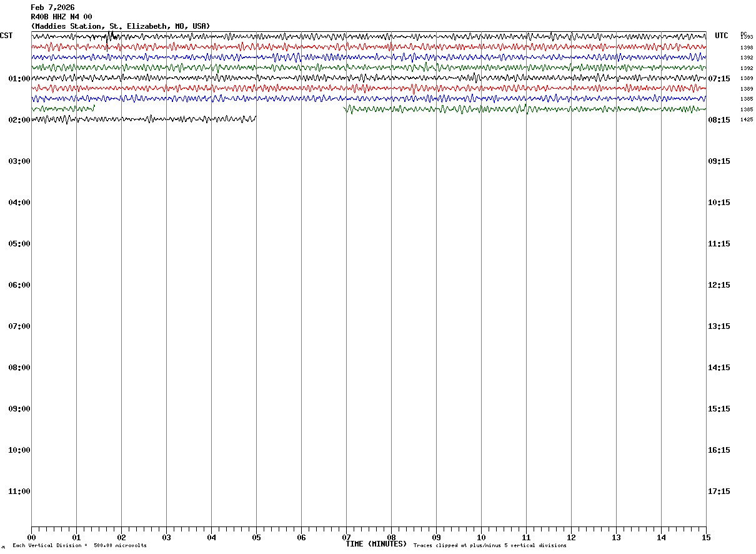Click minute-axis tick label '06' at bottom

pyautogui.click(x=301, y=538)
